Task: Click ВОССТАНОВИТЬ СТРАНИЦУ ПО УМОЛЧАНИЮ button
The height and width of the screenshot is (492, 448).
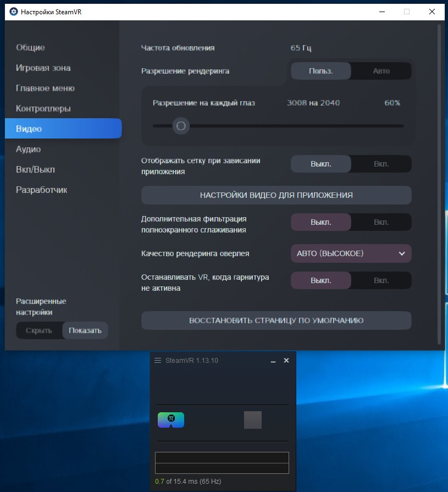Action: (276, 320)
